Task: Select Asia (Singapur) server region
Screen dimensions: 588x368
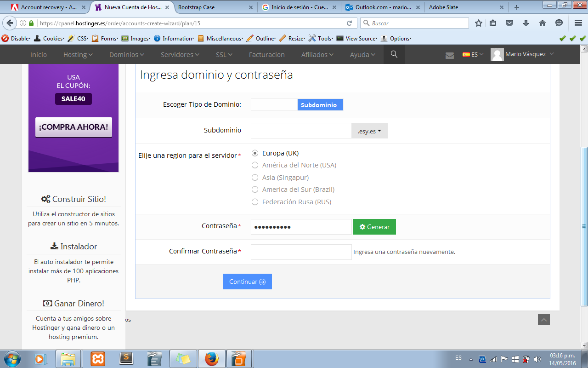Action: coord(255,178)
